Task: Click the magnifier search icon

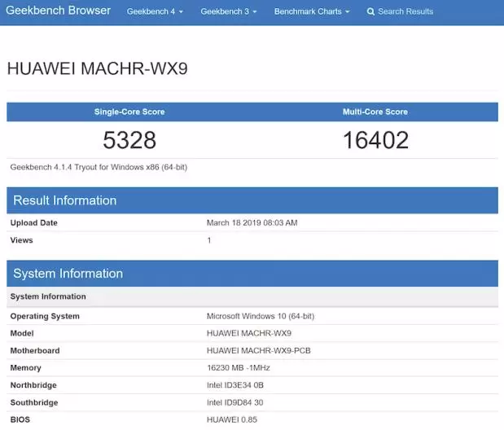Action: [371, 11]
